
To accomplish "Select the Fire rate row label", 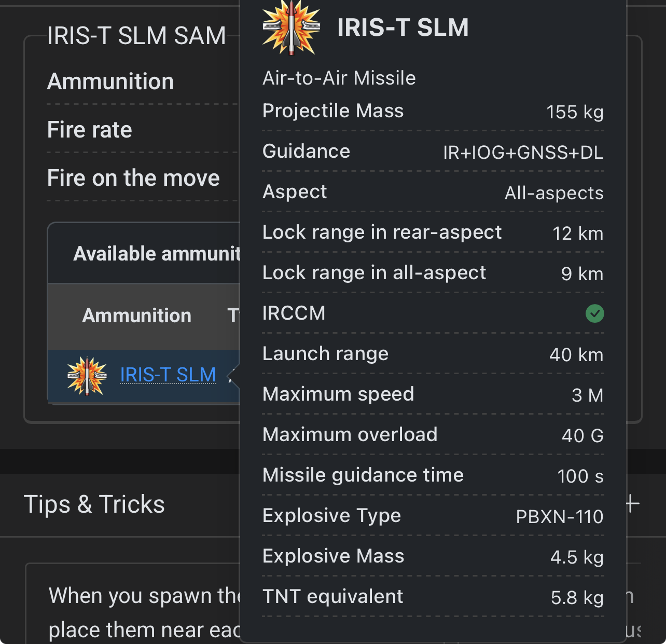I will click(90, 130).
